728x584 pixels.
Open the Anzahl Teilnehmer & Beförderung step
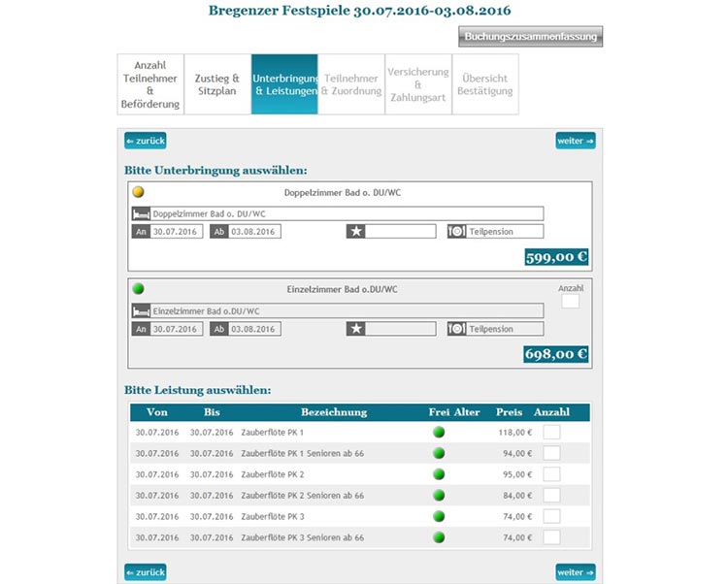point(150,84)
